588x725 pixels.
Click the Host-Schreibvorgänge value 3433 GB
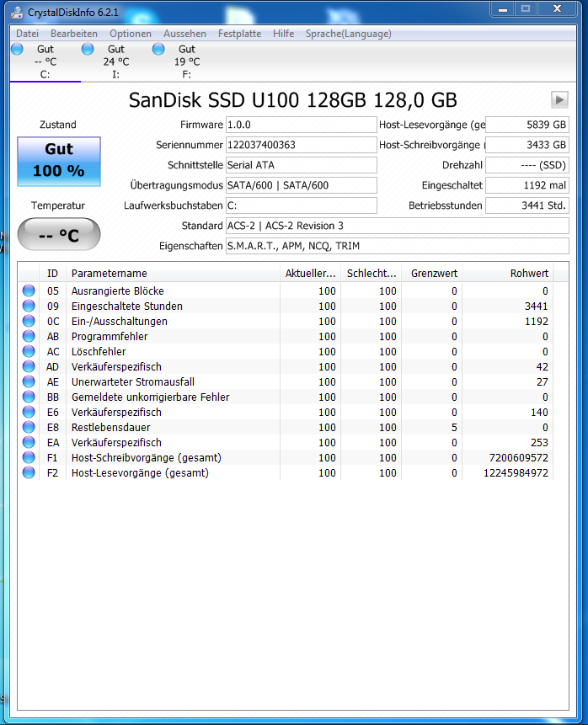[527, 145]
